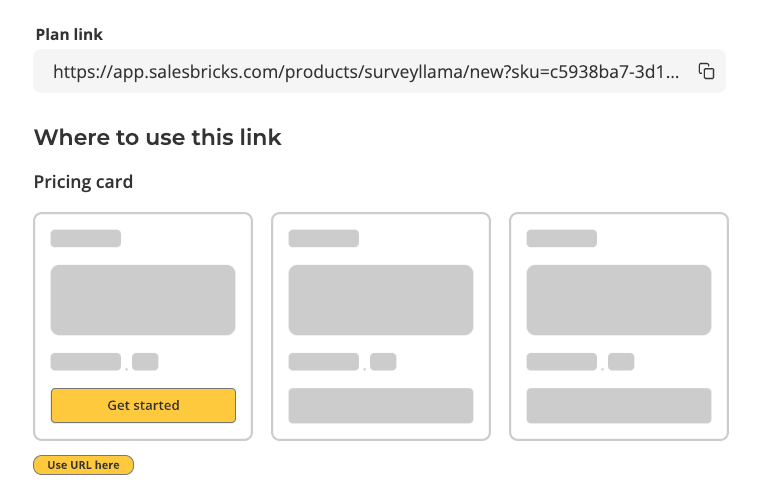760x497 pixels.
Task: Click first card's large image placeholder
Action: (143, 300)
